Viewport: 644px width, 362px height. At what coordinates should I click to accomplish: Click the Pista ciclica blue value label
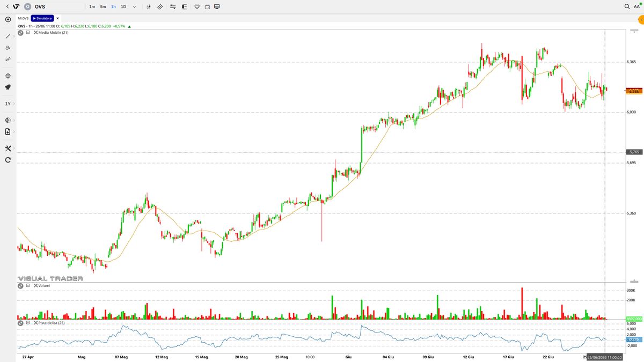634,339
